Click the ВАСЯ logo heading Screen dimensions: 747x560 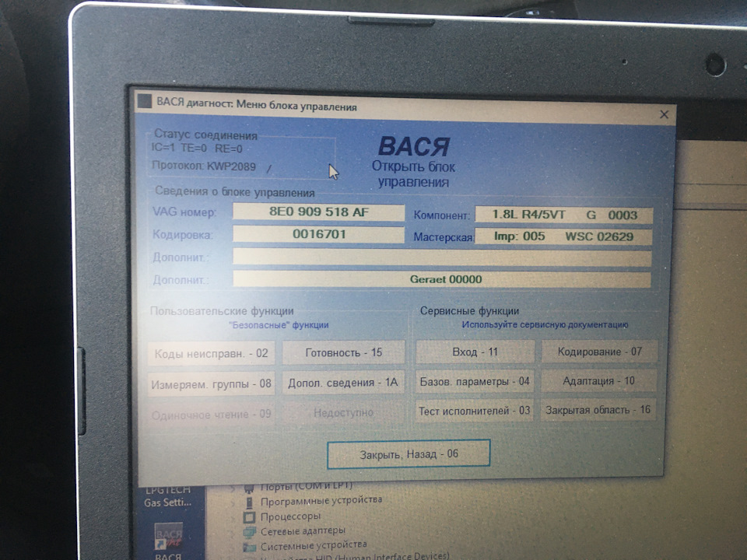tap(413, 147)
